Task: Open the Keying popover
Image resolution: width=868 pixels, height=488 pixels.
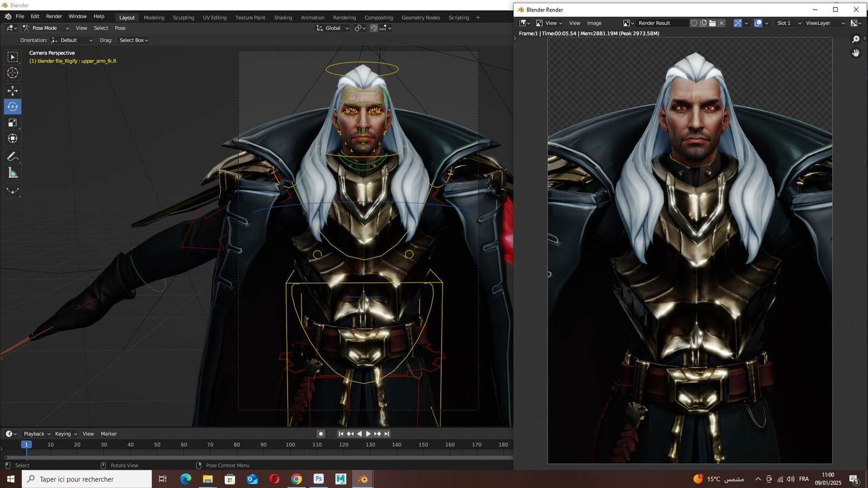Action: click(x=66, y=434)
